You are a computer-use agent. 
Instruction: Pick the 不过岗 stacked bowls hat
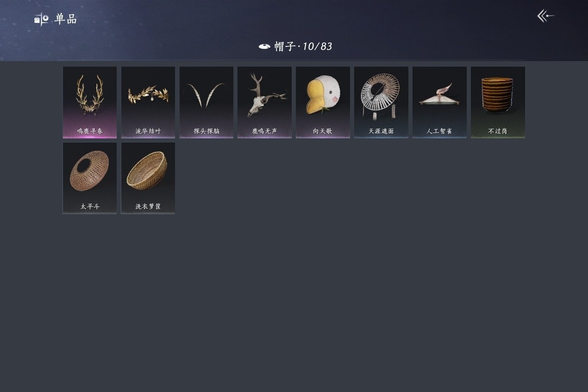coord(498,102)
